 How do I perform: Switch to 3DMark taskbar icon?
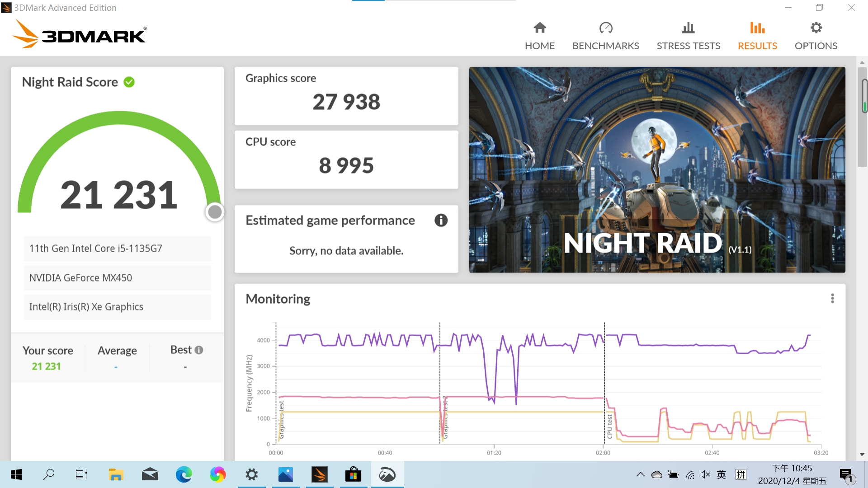click(320, 474)
